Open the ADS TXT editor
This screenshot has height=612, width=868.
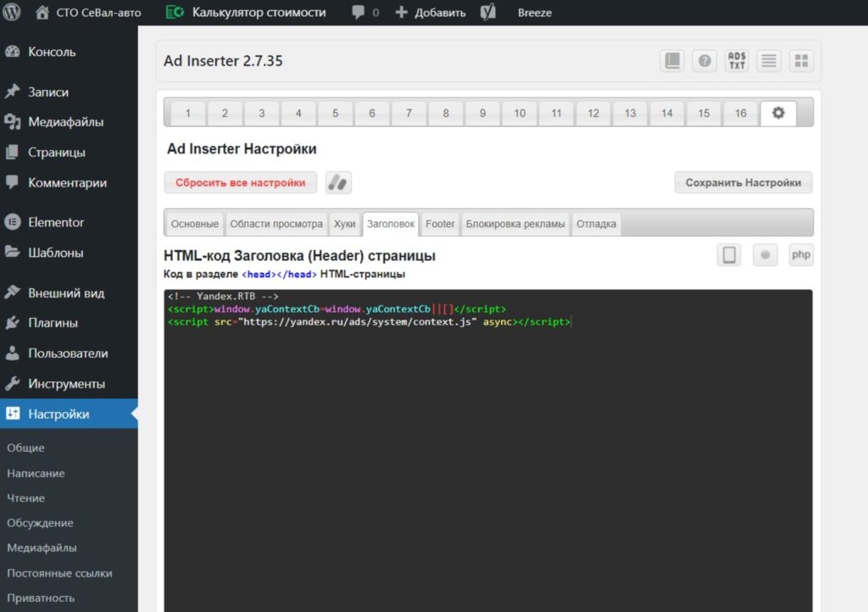[x=737, y=60]
